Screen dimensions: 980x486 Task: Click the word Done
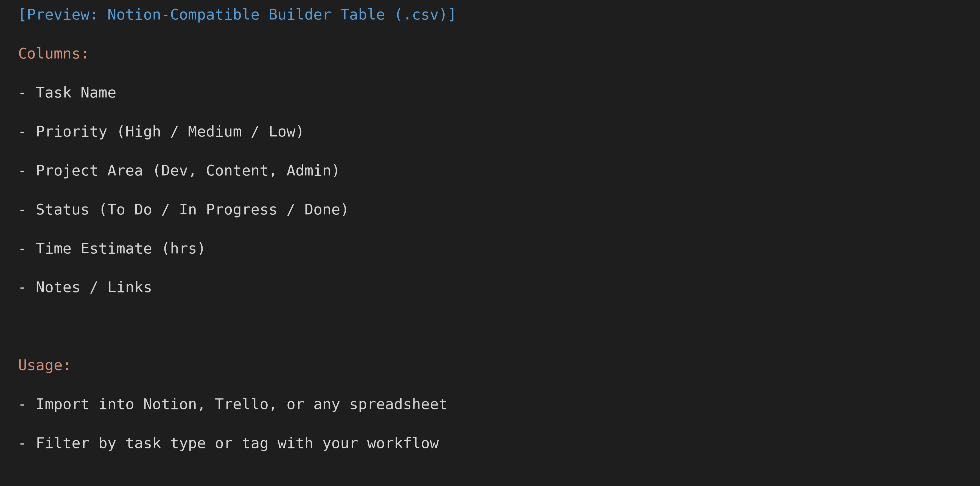pyautogui.click(x=322, y=210)
